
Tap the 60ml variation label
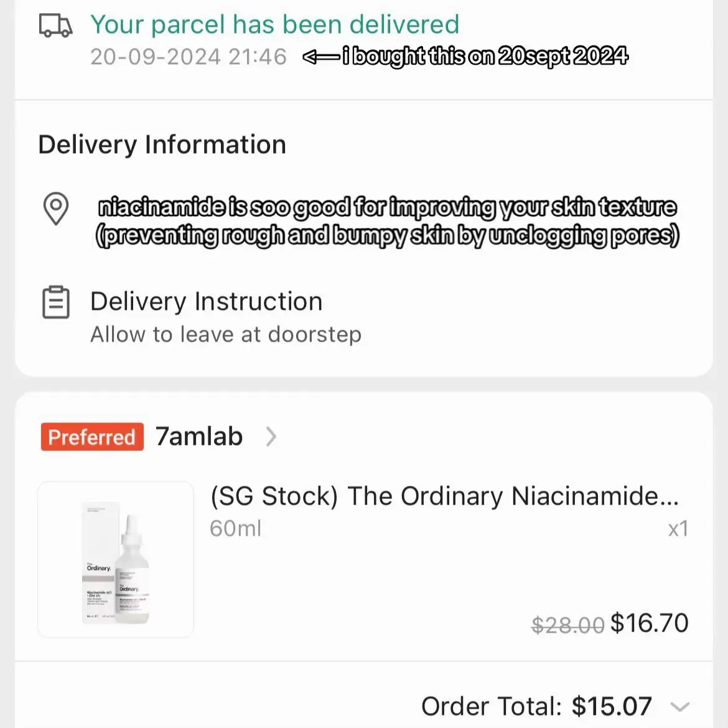tap(235, 528)
